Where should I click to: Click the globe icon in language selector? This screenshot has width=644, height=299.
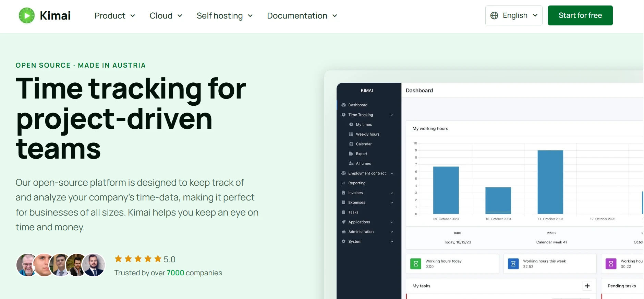pos(494,15)
